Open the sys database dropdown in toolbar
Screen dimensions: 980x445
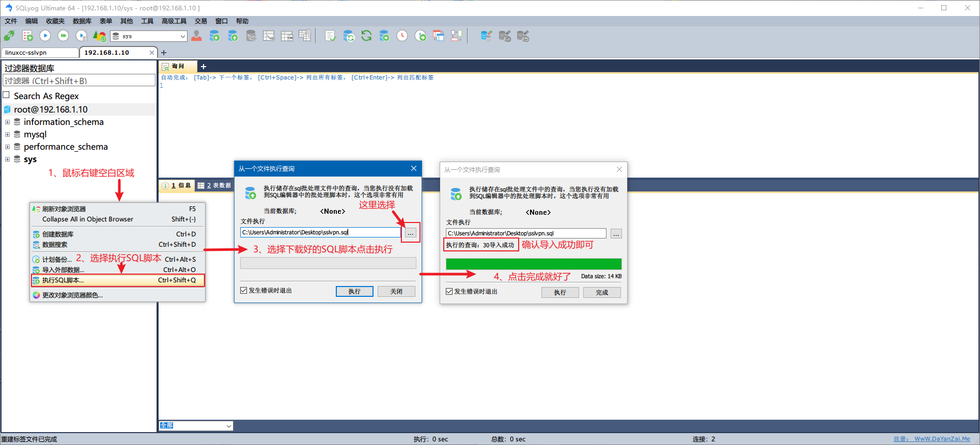click(x=183, y=36)
